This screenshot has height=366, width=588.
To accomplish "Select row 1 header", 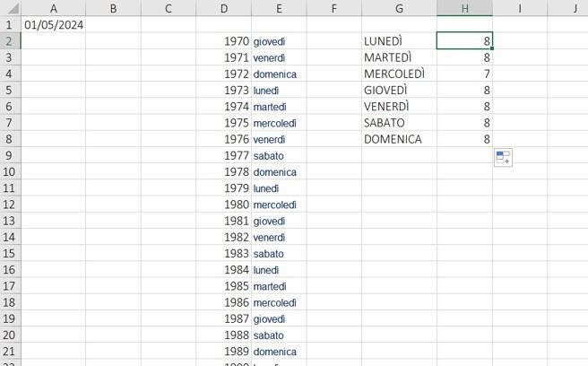I will pyautogui.click(x=10, y=24).
